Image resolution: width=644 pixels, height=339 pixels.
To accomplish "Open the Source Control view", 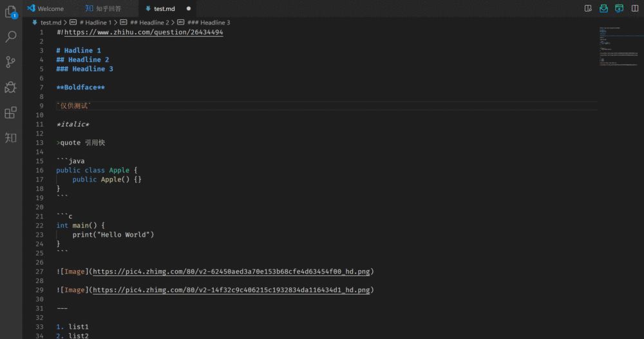I will (x=10, y=62).
